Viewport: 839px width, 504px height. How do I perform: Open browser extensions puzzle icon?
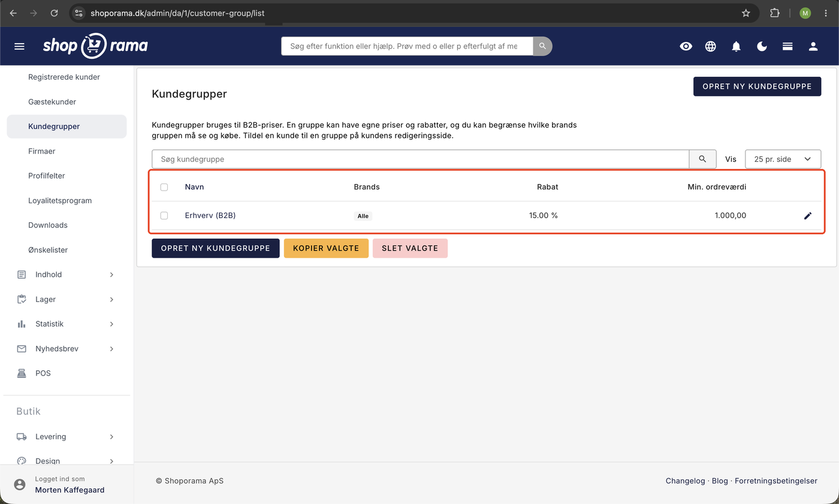[x=775, y=13]
